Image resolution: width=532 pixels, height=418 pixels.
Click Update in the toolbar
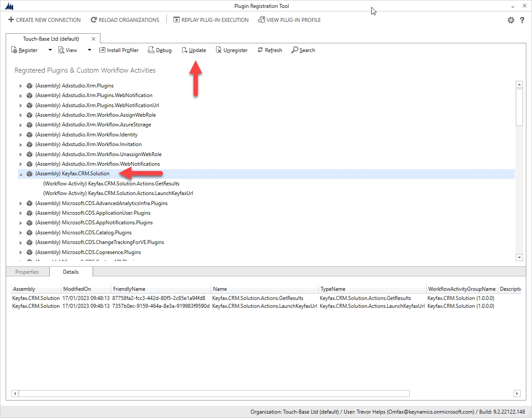point(193,50)
